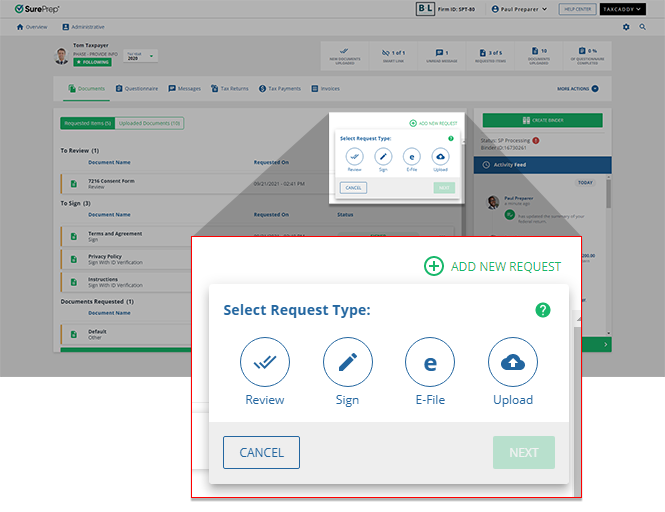Pick E-File request type in enlarged popup

pyautogui.click(x=430, y=362)
